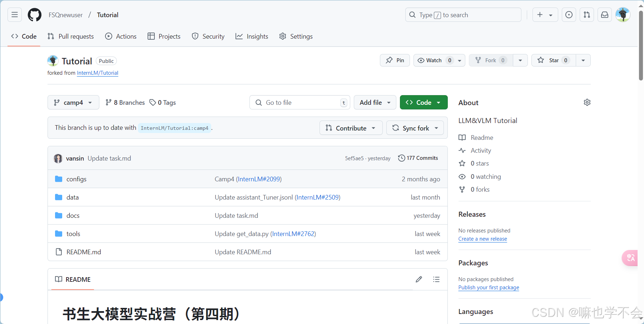This screenshot has width=644, height=324.
Task: Open the Actions tab
Action: tap(121, 36)
